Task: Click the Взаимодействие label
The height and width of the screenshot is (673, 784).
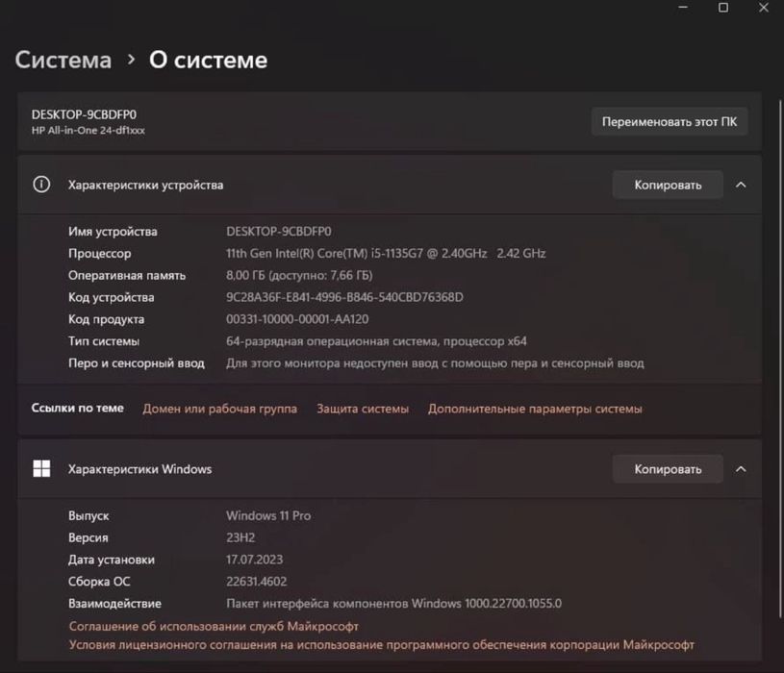Action: [114, 604]
